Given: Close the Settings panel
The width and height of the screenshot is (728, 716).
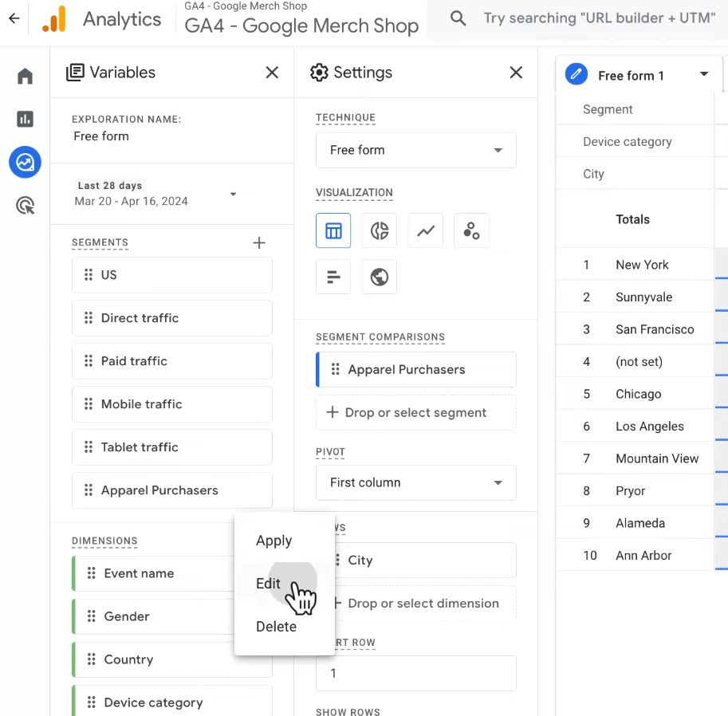Looking at the screenshot, I should pos(516,73).
